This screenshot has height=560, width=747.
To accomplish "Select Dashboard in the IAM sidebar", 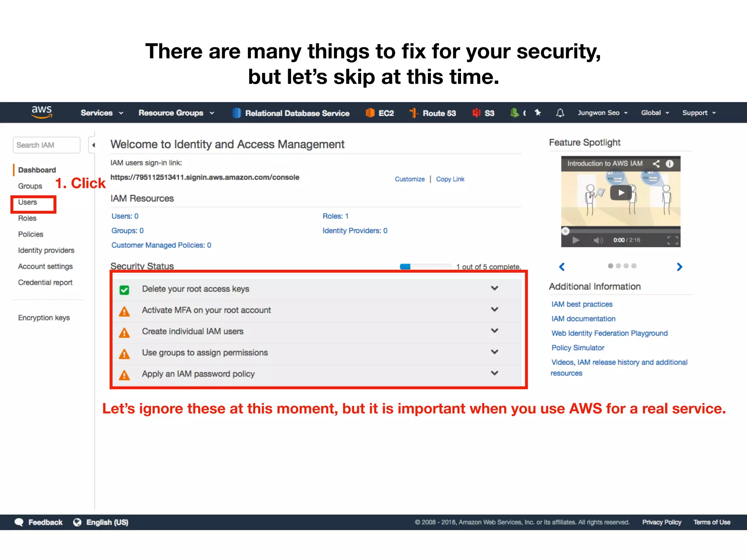I will pyautogui.click(x=37, y=170).
